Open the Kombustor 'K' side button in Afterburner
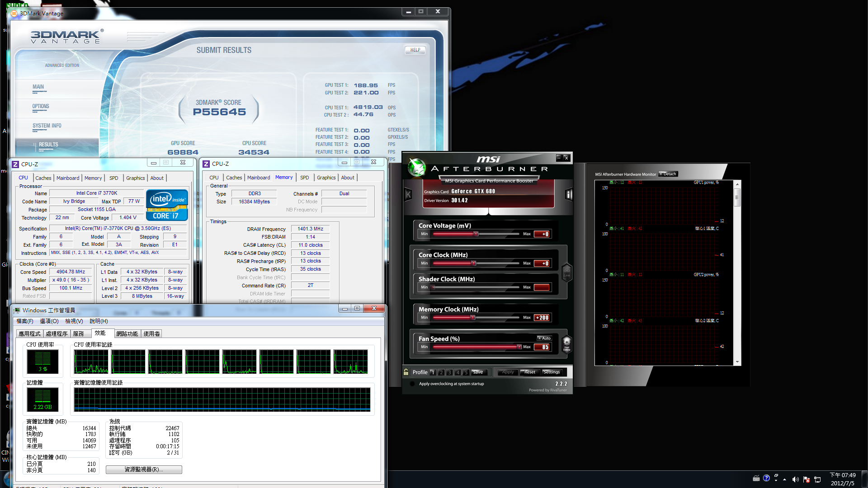This screenshot has height=488, width=868. [x=408, y=195]
